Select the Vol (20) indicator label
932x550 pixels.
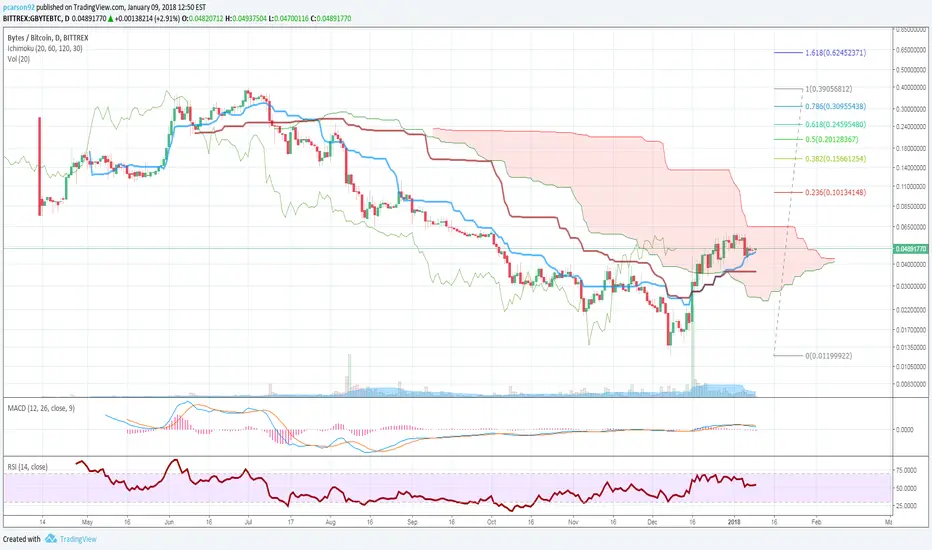click(19, 59)
